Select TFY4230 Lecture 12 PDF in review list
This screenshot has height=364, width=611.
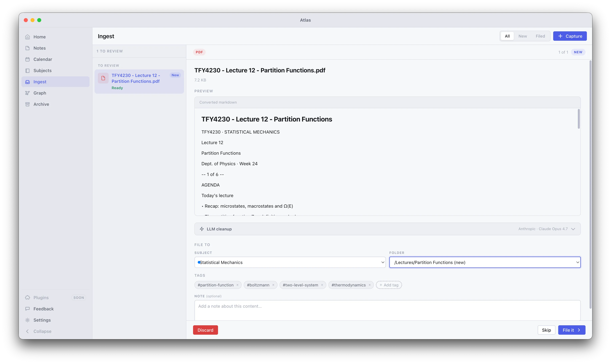coord(139,81)
